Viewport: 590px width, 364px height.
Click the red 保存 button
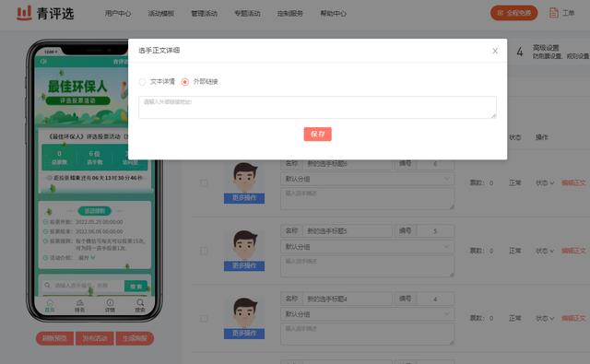317,135
